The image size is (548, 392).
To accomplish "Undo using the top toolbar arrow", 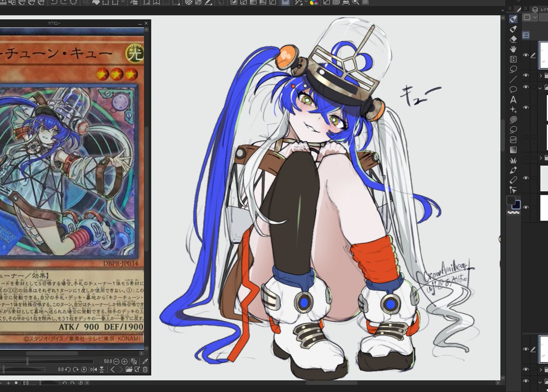I will [54, 3].
